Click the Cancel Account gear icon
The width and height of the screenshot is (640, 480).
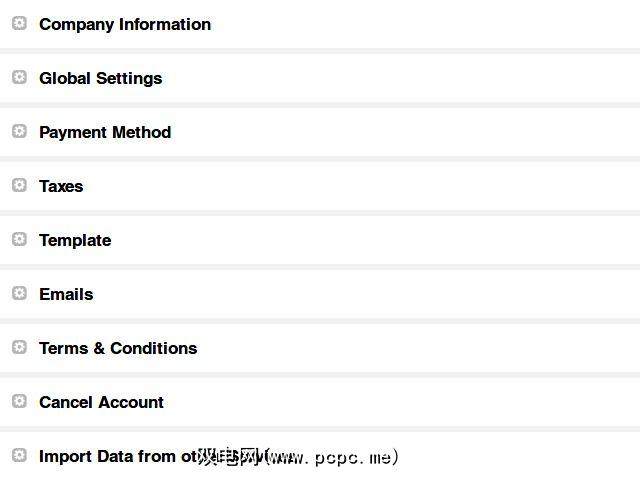click(x=19, y=401)
